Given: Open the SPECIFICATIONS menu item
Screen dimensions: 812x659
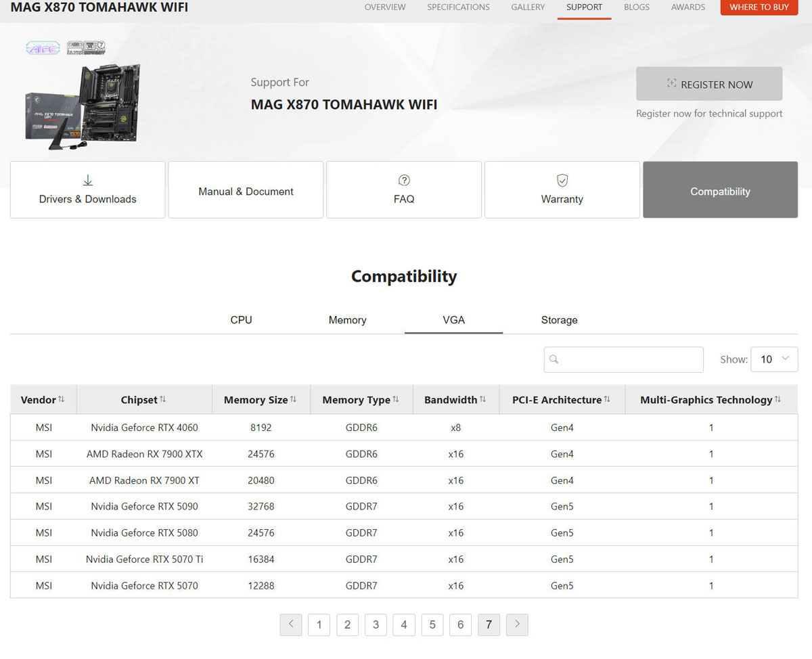Looking at the screenshot, I should click(458, 7).
